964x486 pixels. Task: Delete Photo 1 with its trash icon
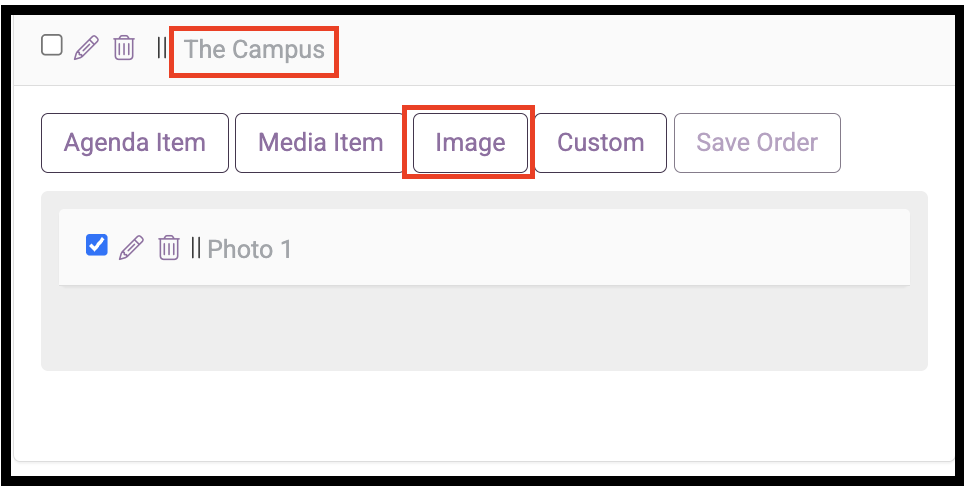coord(168,248)
